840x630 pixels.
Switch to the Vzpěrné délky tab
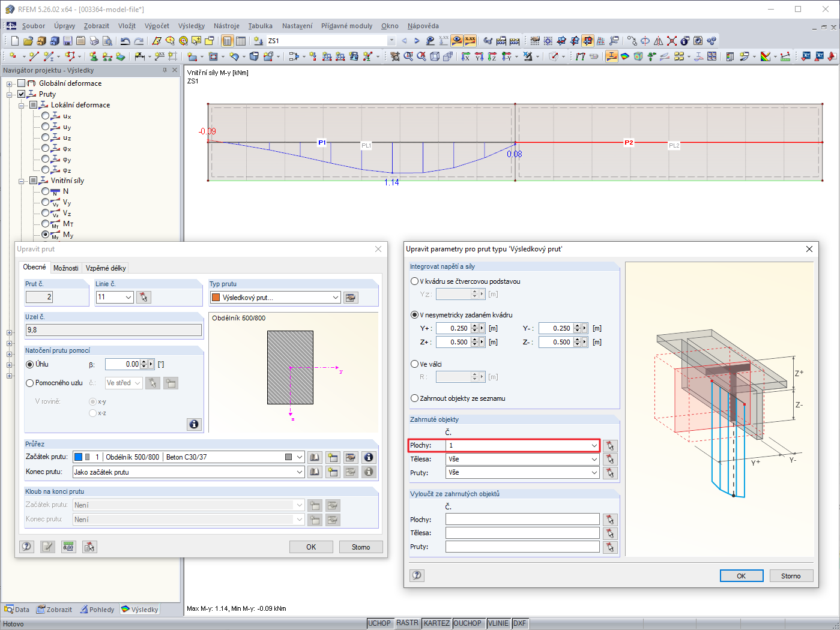(x=106, y=268)
